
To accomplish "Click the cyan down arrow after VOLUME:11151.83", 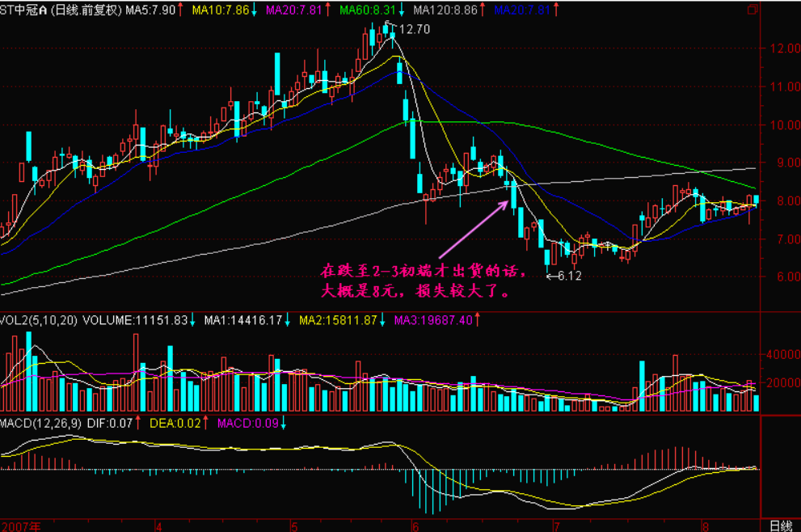I will tap(193, 321).
